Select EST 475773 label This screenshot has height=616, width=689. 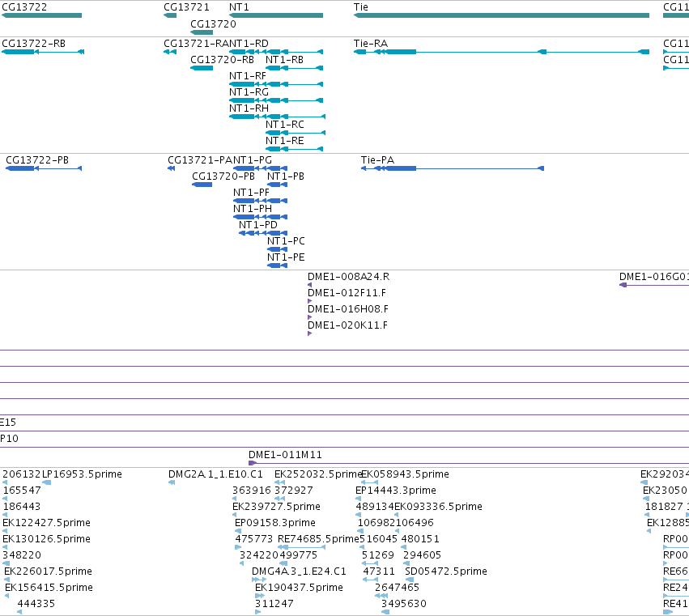point(254,539)
